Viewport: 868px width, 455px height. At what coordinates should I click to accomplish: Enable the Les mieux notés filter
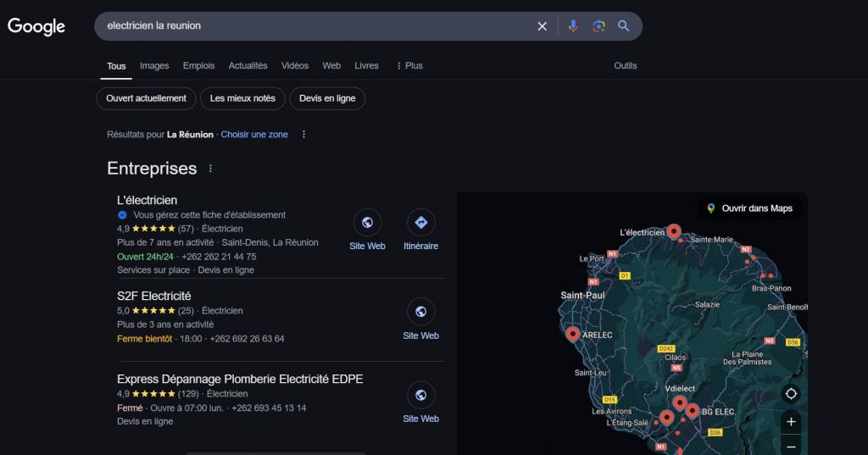(x=242, y=98)
